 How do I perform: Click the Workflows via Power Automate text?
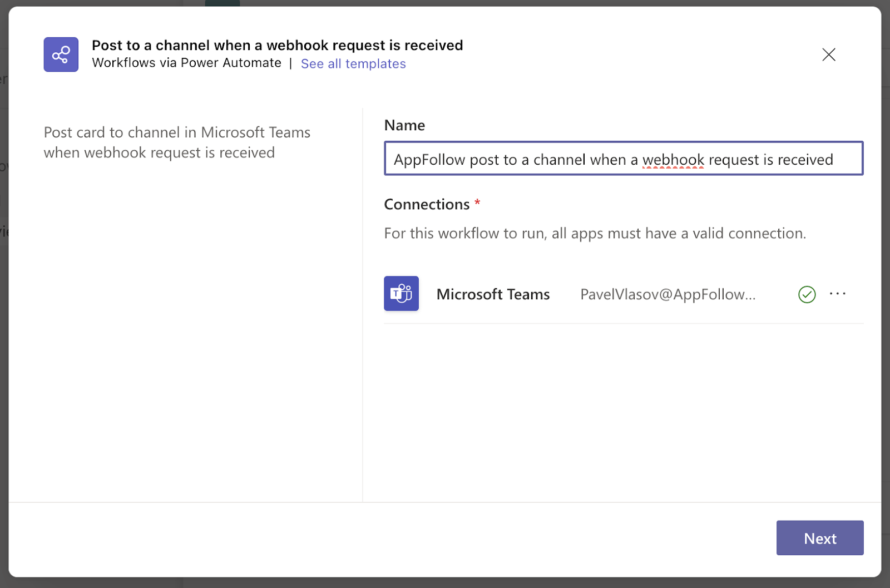187,63
